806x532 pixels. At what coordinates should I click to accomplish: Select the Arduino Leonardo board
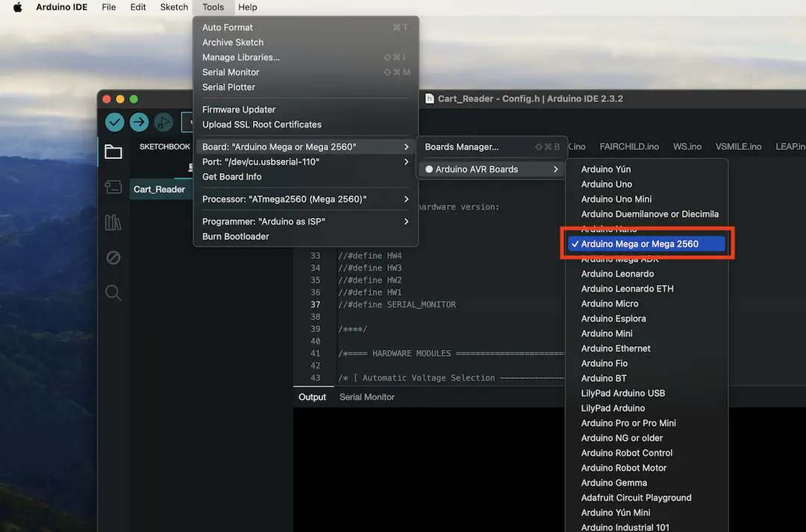[646, 274]
